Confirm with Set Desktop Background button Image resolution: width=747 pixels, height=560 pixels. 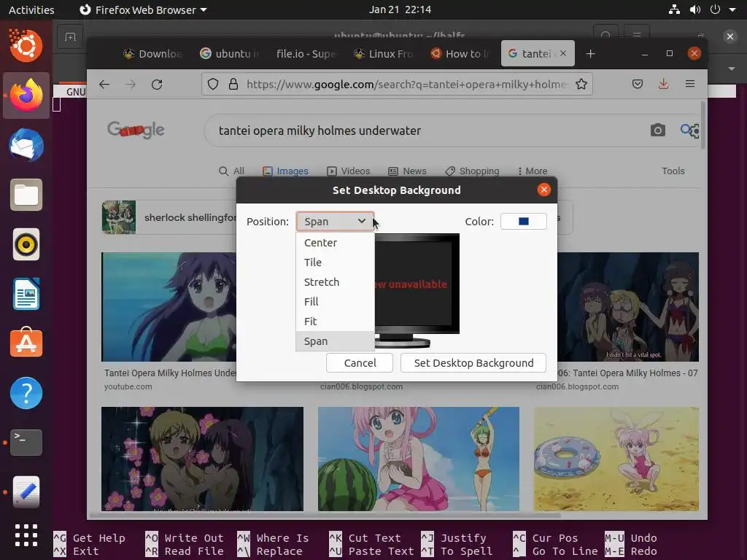tap(473, 363)
